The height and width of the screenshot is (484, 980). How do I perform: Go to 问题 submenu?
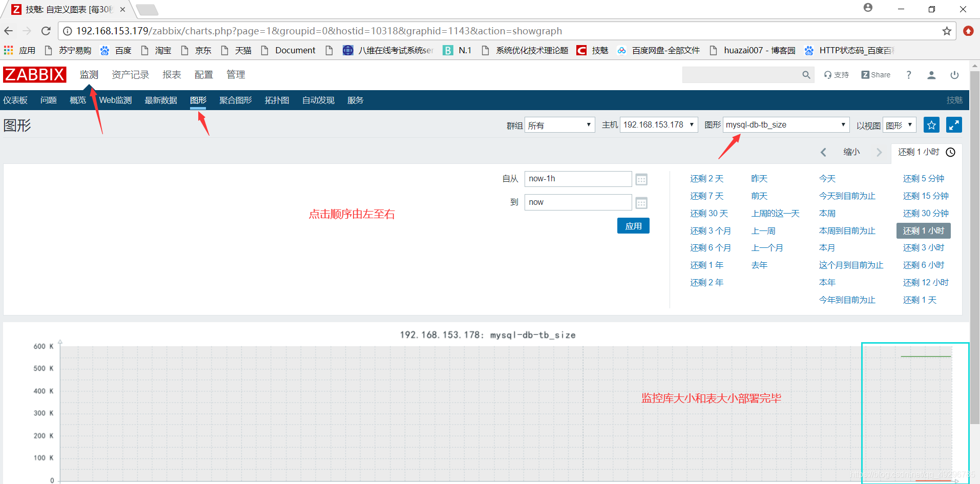coord(49,100)
